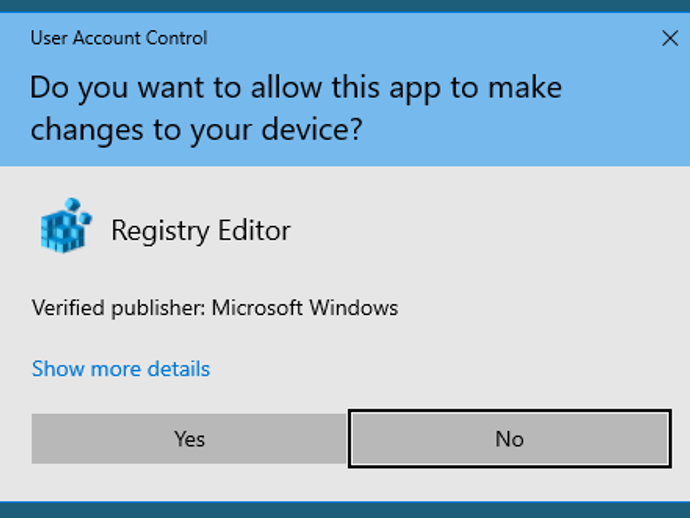This screenshot has width=690, height=518.
Task: Click the "changes to your device?" line
Action: (x=195, y=130)
